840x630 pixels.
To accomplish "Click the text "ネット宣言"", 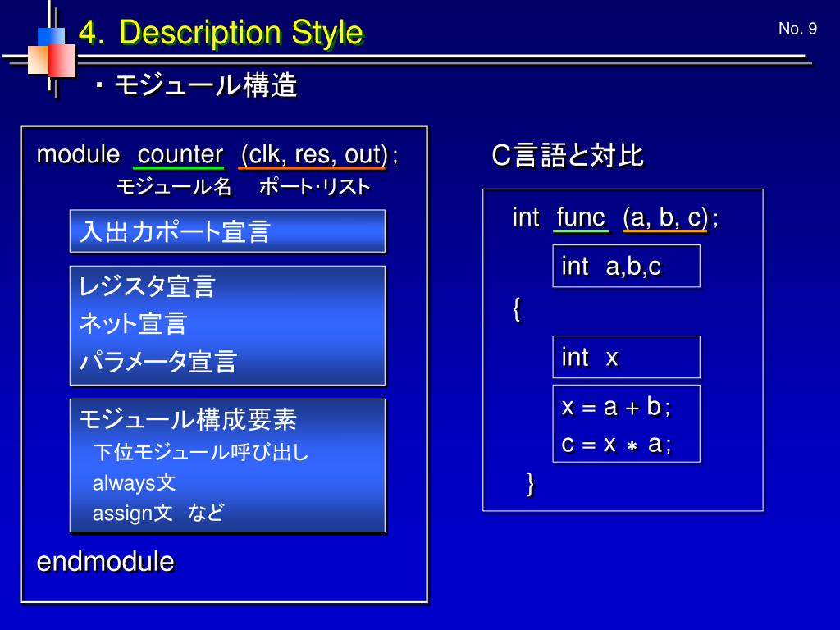I will pos(133,323).
